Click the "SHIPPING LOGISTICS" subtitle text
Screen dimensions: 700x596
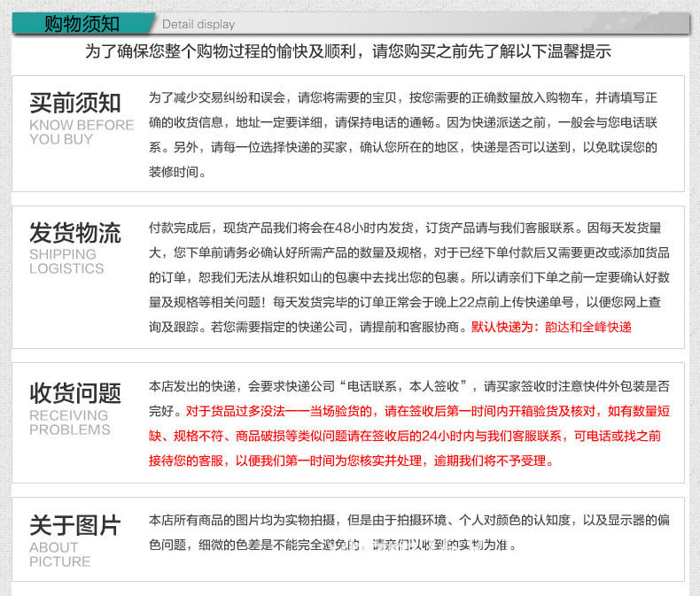(x=66, y=261)
